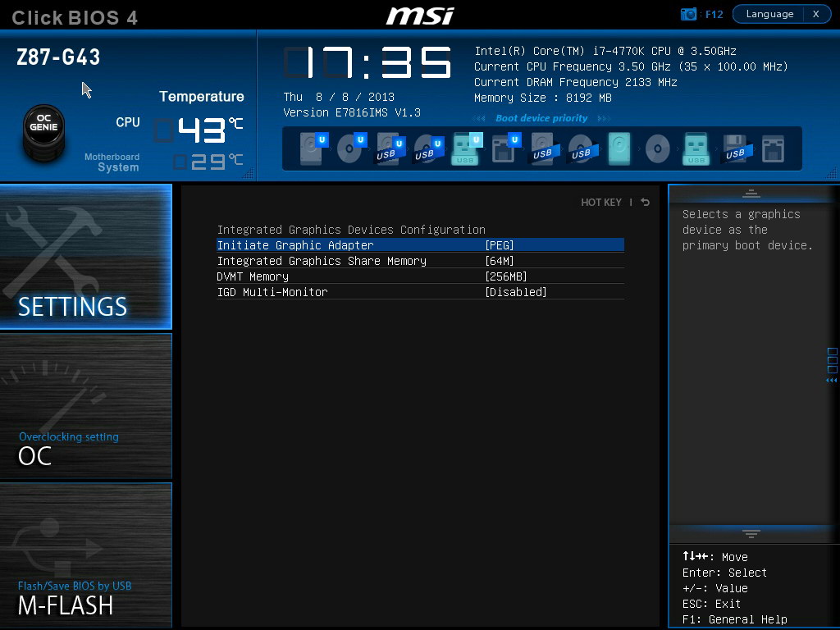Screen dimensions: 840x630
Task: Click the help panel top scroll handle
Action: tap(751, 194)
